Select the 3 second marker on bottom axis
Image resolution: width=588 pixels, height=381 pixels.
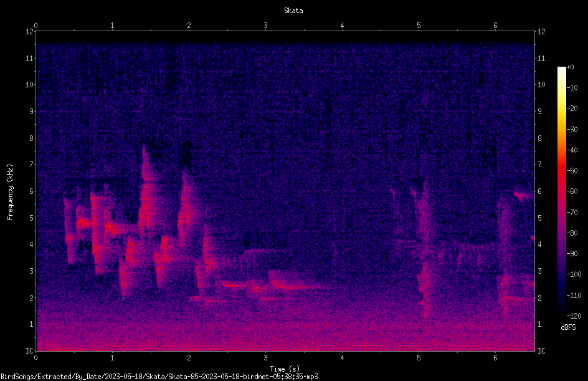point(265,358)
